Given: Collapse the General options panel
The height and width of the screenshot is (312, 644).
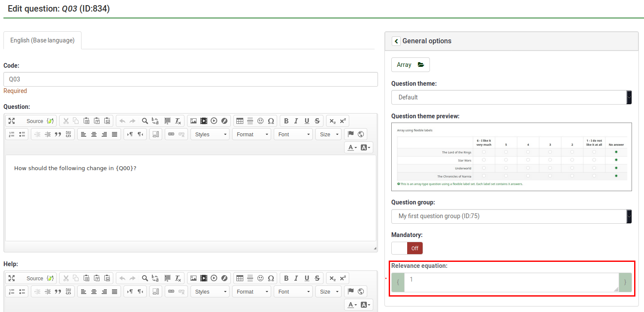Looking at the screenshot, I should pos(396,41).
